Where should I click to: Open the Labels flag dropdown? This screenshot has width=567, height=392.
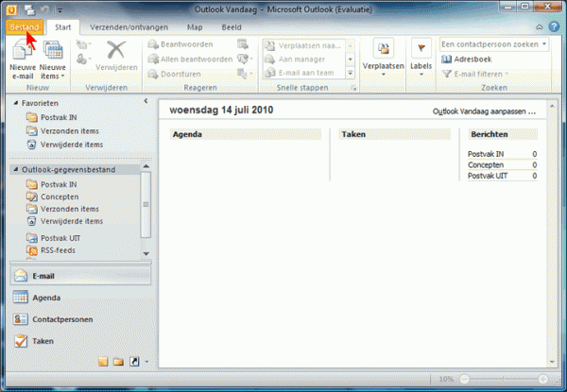pos(421,59)
